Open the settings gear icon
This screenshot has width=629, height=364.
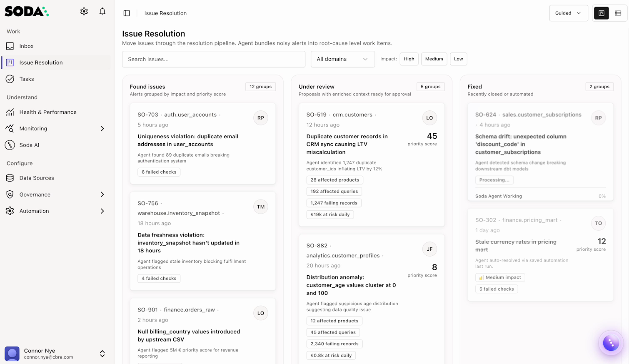84,11
